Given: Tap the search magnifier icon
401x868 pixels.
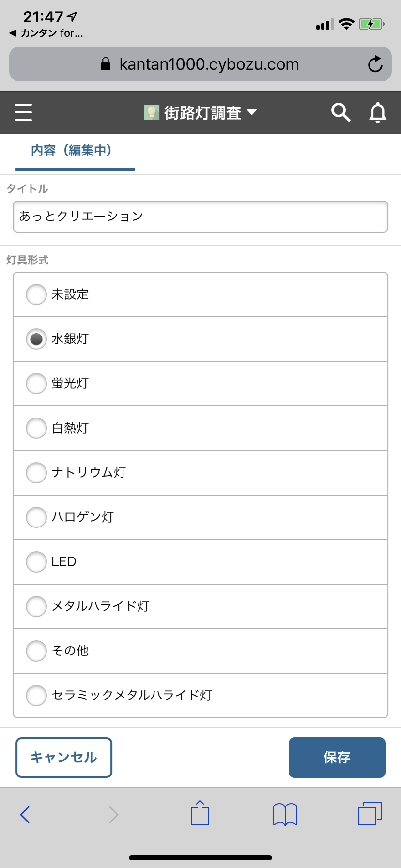Looking at the screenshot, I should click(340, 112).
